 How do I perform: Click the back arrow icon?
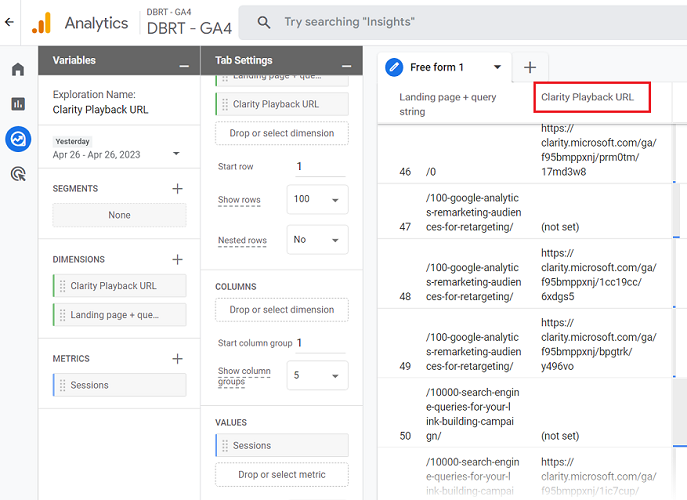(9, 22)
